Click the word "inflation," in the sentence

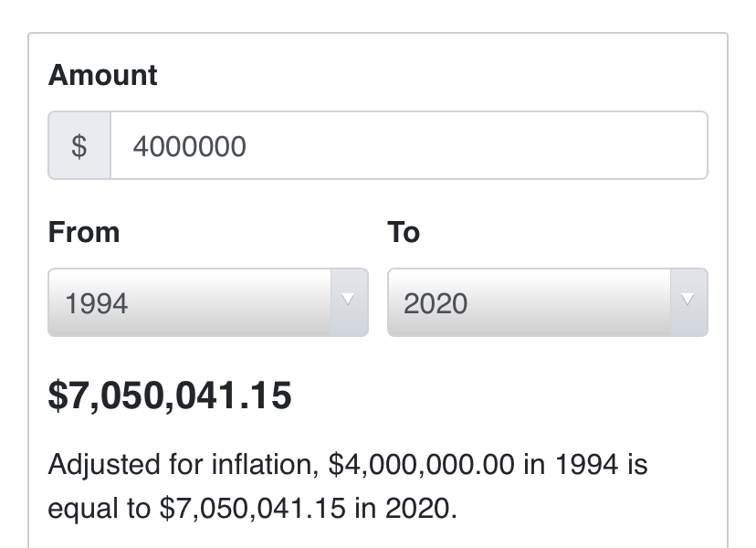pyautogui.click(x=271, y=465)
